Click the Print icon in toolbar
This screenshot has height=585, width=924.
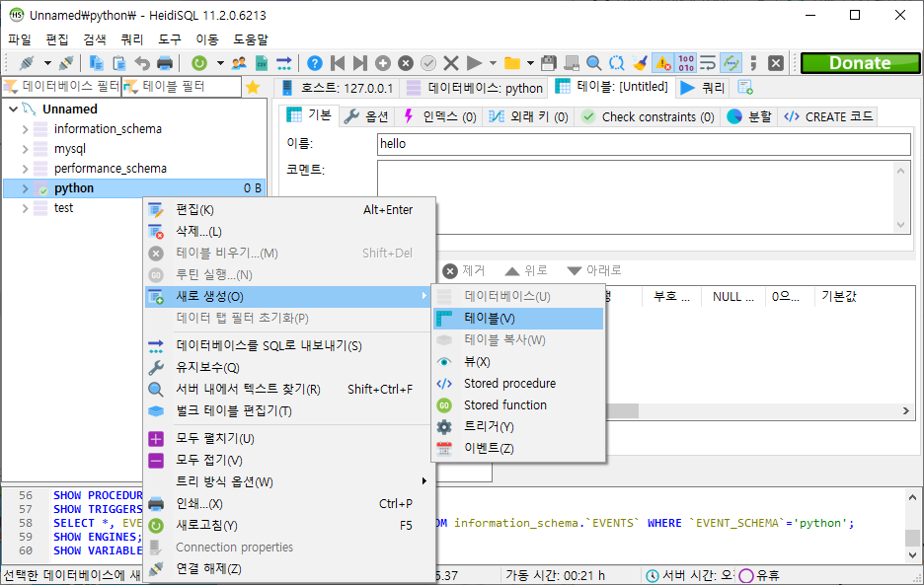tap(165, 63)
